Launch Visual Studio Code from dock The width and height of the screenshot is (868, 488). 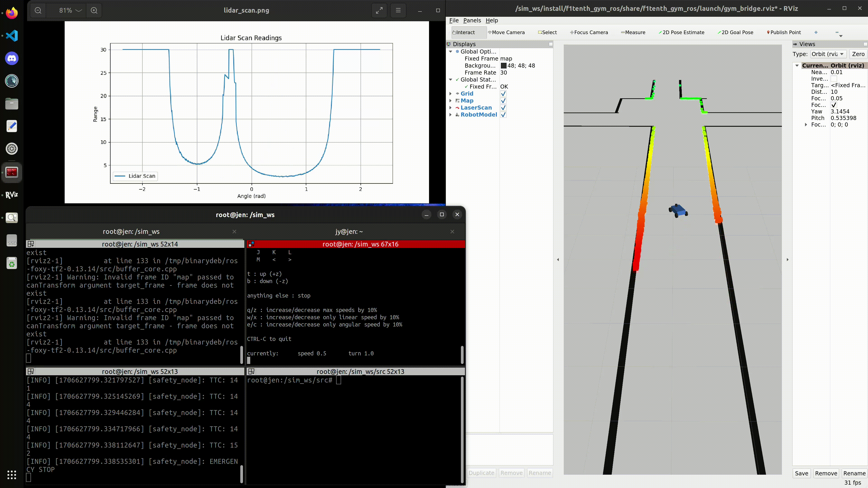12,36
